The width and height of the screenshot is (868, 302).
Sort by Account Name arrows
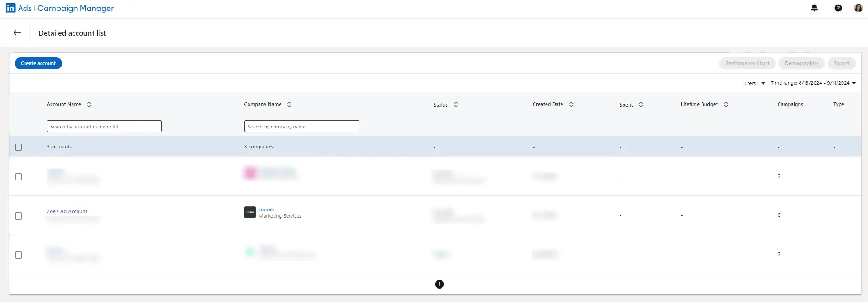[x=89, y=104]
